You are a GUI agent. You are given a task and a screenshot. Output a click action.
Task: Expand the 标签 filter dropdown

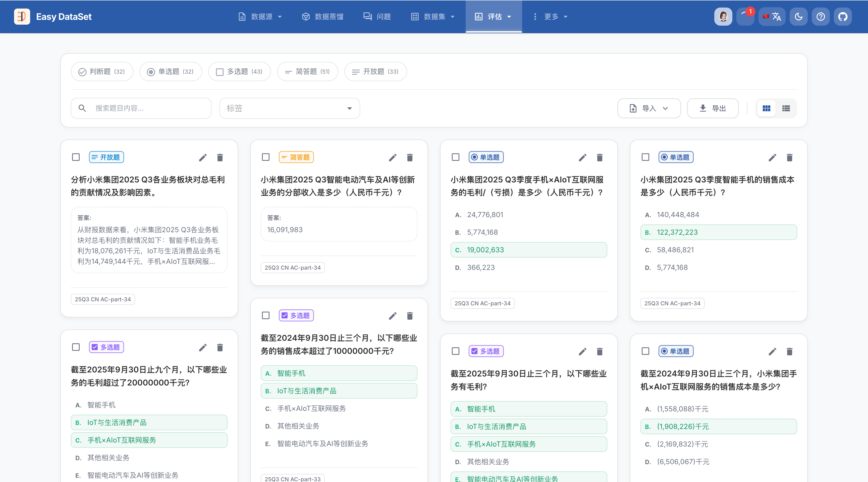289,108
